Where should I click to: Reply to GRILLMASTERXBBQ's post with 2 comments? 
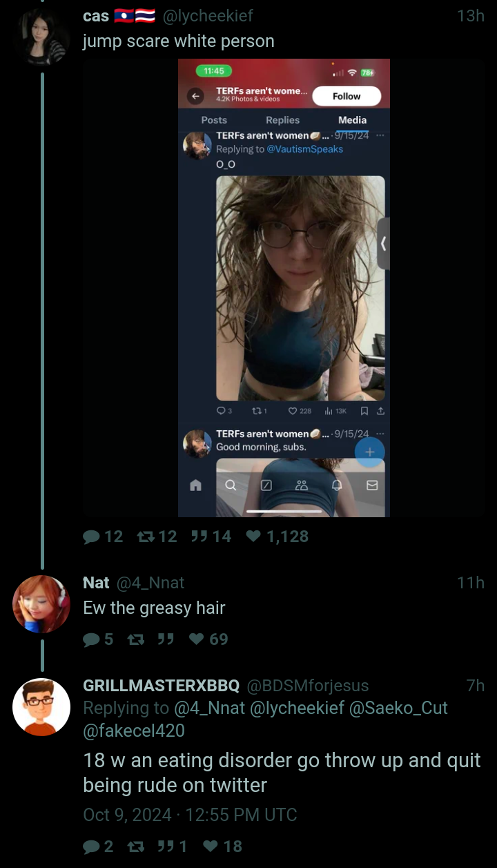point(98,847)
